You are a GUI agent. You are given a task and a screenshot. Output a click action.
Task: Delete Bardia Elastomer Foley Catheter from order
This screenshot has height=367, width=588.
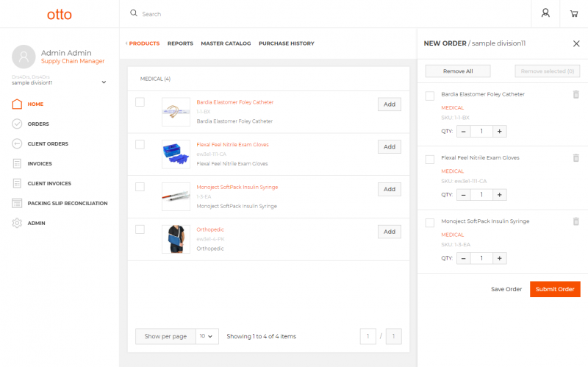click(576, 94)
